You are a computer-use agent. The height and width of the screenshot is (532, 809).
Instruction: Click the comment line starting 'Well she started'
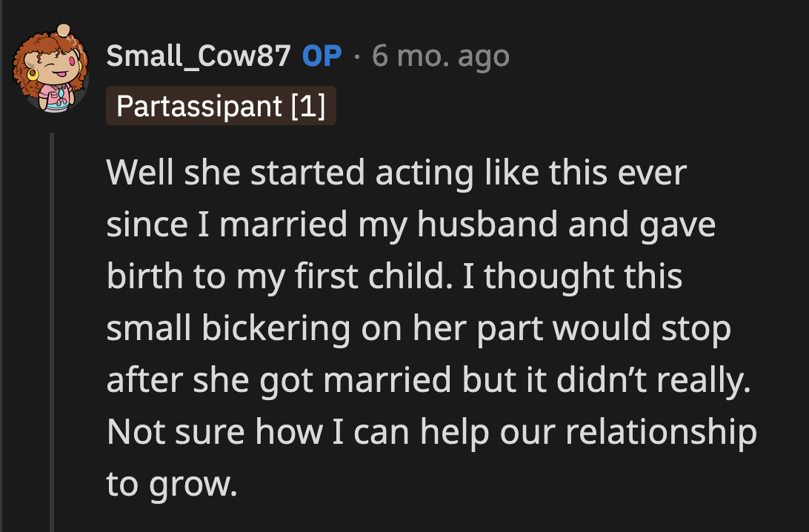(x=396, y=173)
